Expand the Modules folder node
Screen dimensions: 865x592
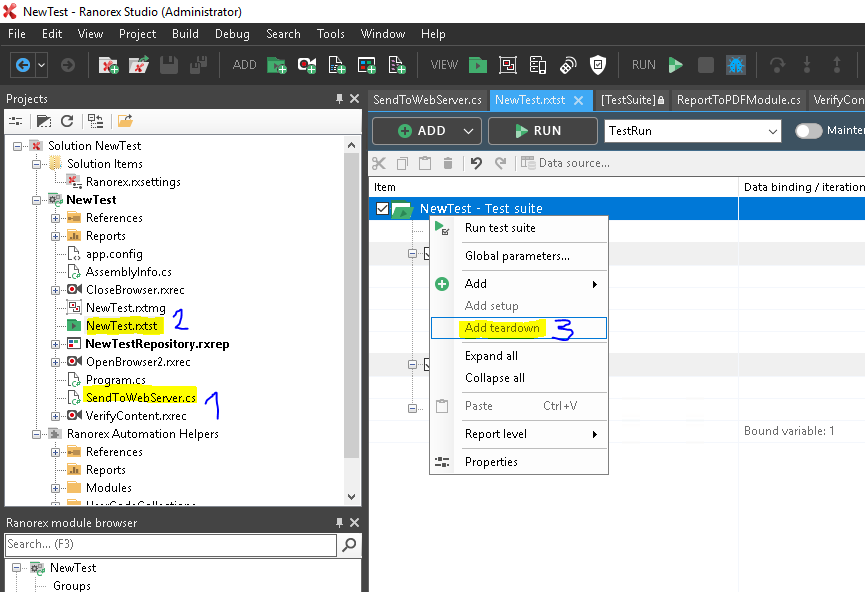[x=55, y=488]
